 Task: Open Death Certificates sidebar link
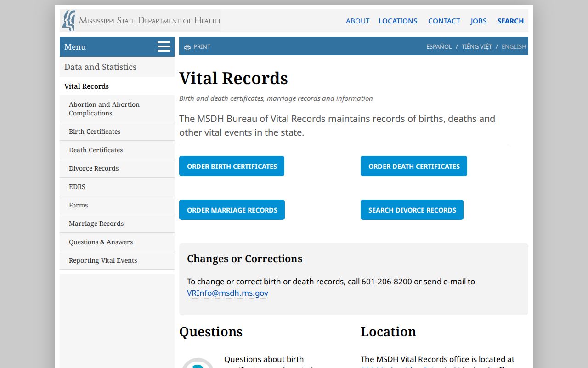point(117,150)
